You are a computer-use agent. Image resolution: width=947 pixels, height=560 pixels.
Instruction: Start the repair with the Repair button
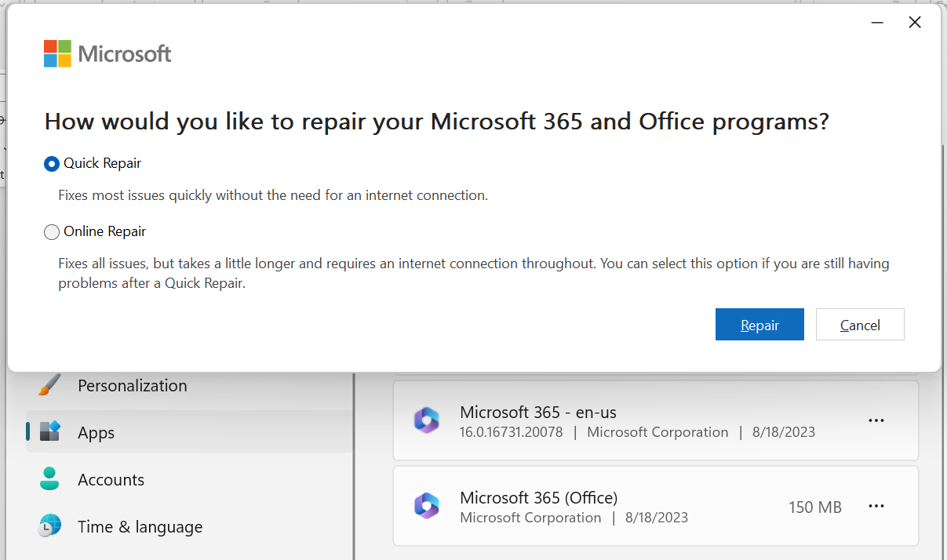pos(759,325)
